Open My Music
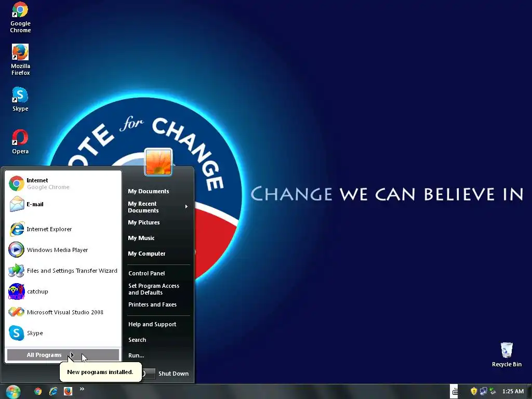Screen dimensions: 532x399 141,238
